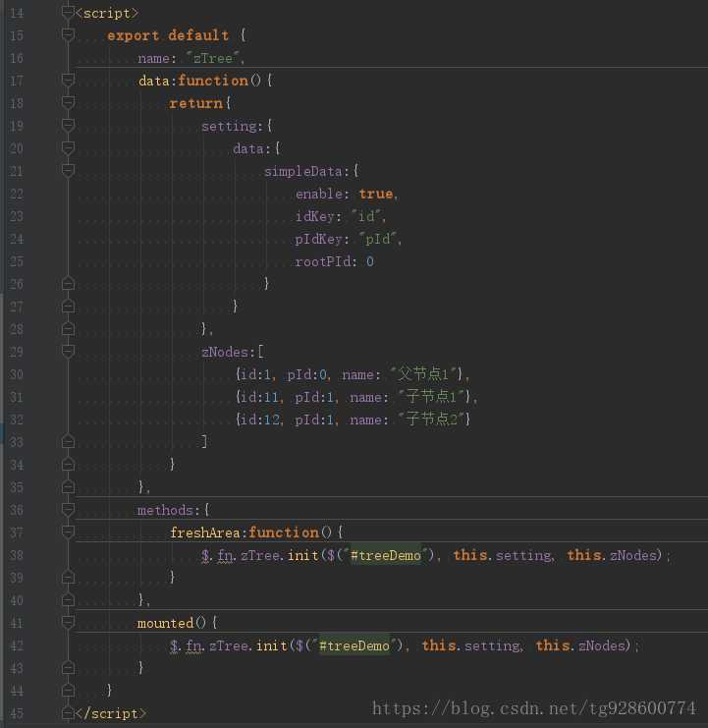Click the fold end marker on line 34

click(68, 465)
